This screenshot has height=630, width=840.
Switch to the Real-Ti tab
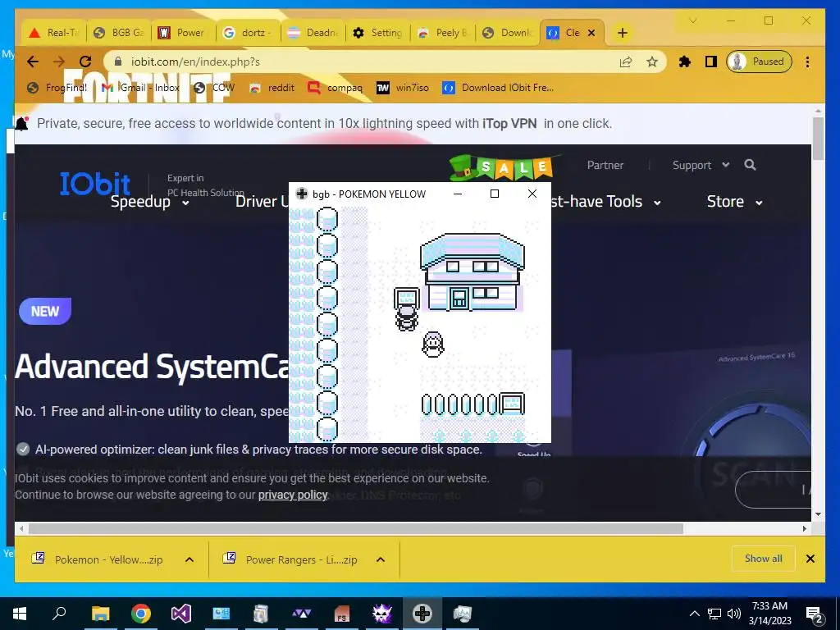(53, 33)
